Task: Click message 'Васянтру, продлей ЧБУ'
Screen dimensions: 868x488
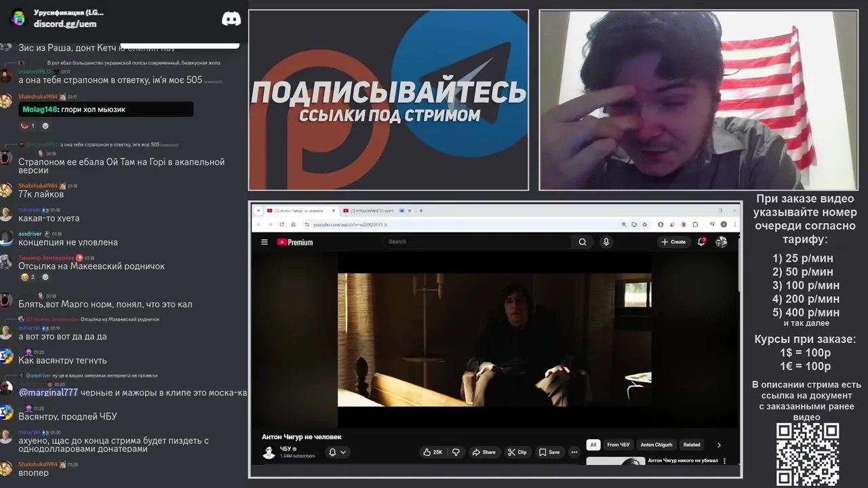Action: tap(68, 416)
